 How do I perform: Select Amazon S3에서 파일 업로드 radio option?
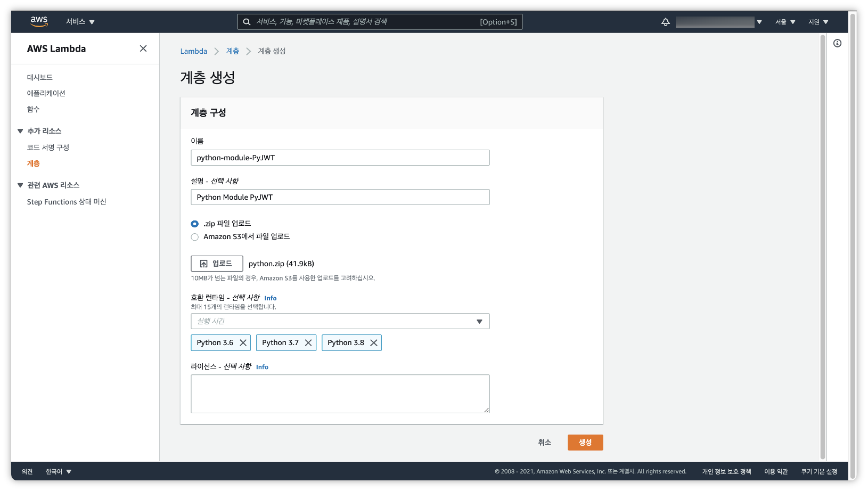click(195, 237)
